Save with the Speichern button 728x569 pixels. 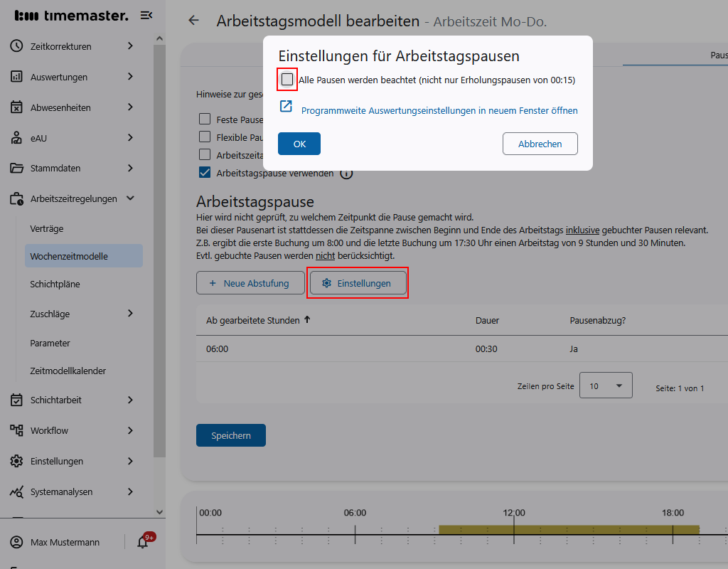[x=230, y=435]
